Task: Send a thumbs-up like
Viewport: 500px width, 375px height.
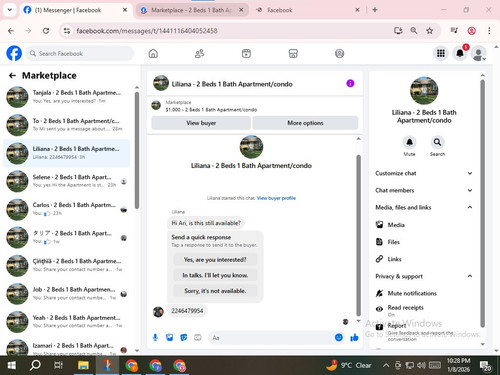Action: [354, 338]
